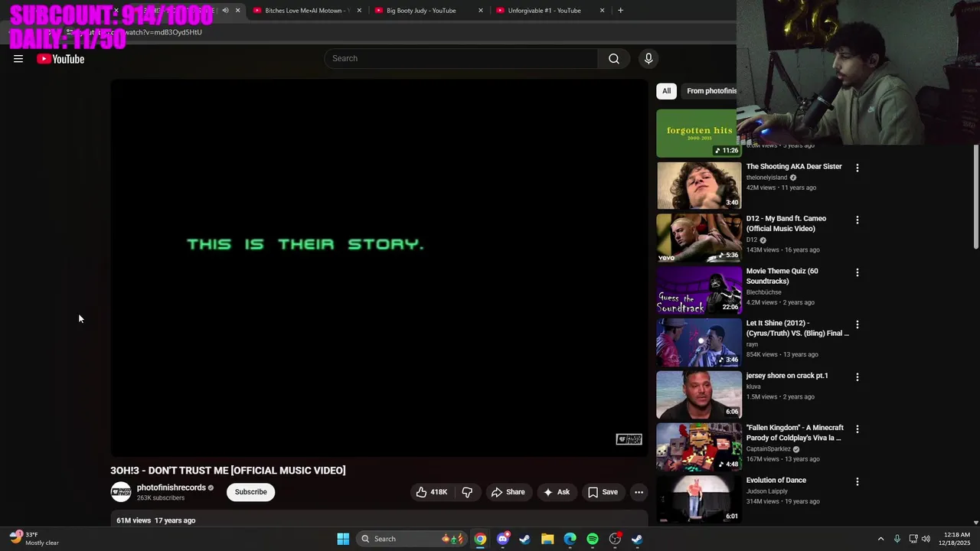The width and height of the screenshot is (980, 551).
Task: Open options for Movie Theme Quiz
Action: pyautogui.click(x=857, y=272)
